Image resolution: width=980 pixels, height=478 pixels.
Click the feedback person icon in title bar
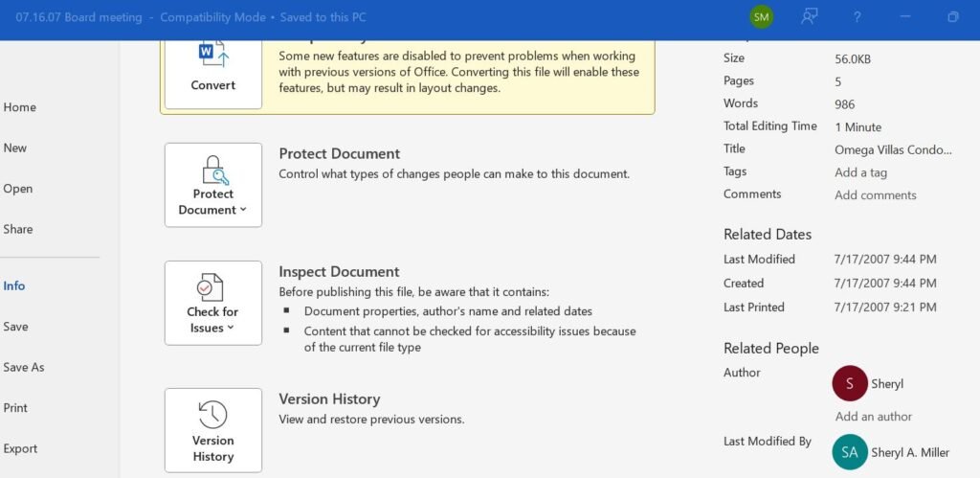(810, 17)
